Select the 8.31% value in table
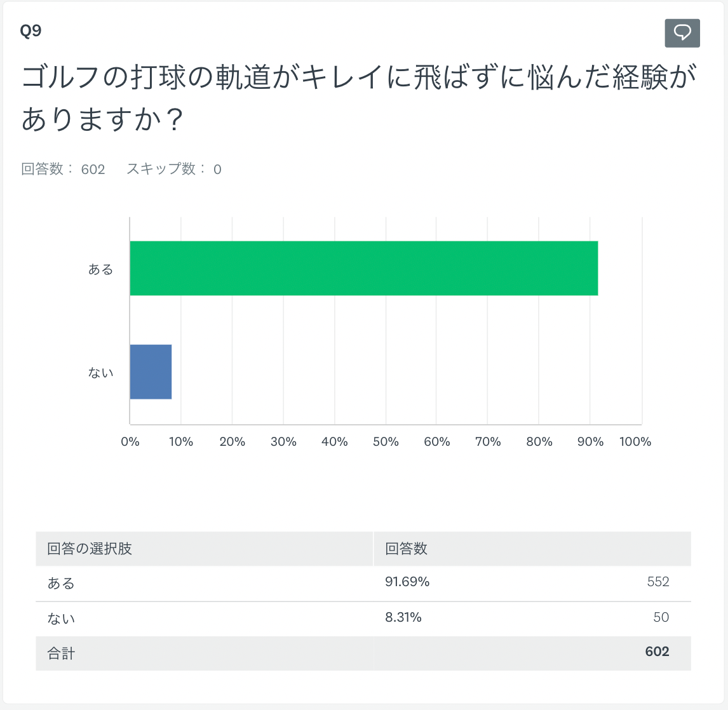This screenshot has width=728, height=710. click(403, 617)
